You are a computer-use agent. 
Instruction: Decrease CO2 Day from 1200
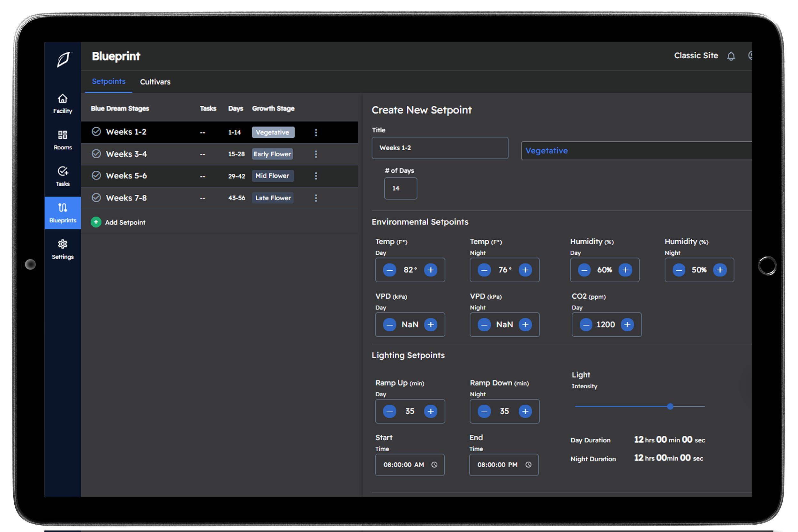[586, 325]
